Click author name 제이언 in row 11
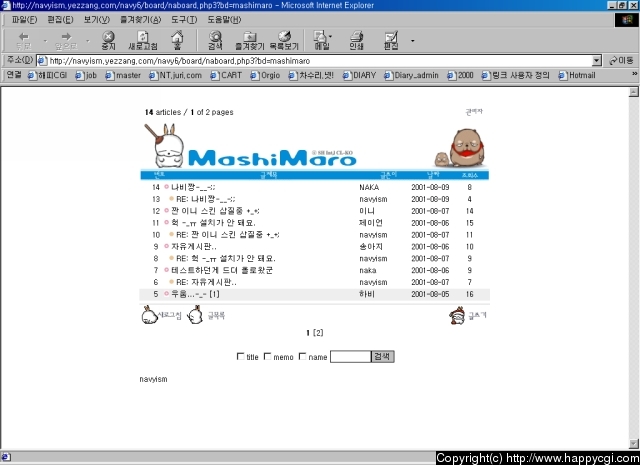Image resolution: width=640 pixels, height=465 pixels. [x=371, y=223]
